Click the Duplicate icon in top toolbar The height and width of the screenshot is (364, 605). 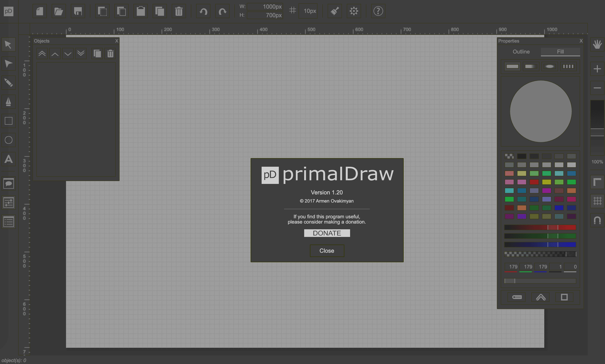point(160,11)
